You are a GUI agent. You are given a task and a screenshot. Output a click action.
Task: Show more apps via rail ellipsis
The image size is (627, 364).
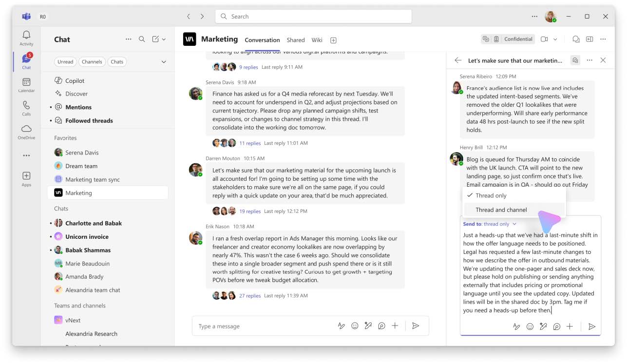26,155
